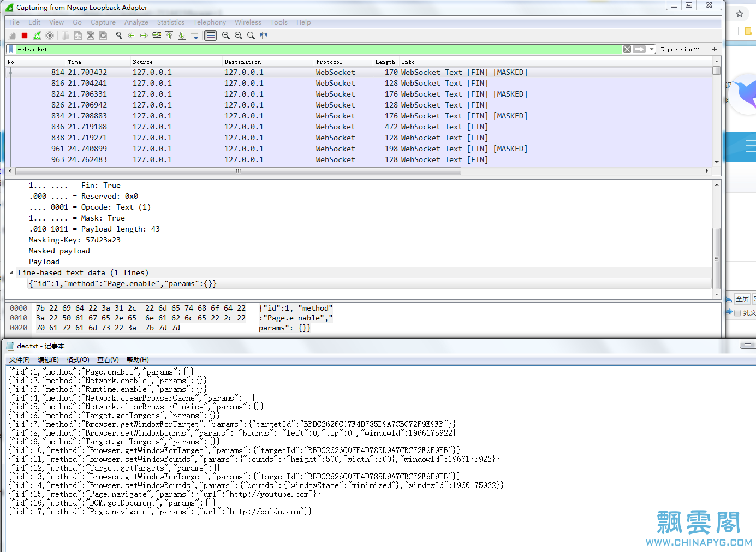Image resolution: width=756 pixels, height=552 pixels.
Task: Clear the websocket display filter
Action: tap(627, 49)
